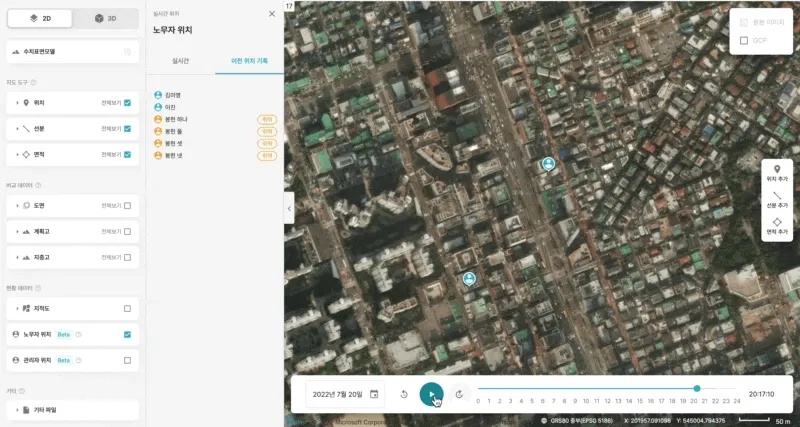The height and width of the screenshot is (427, 800).
Task: Switch to the 실시간 tab
Action: coord(180,62)
